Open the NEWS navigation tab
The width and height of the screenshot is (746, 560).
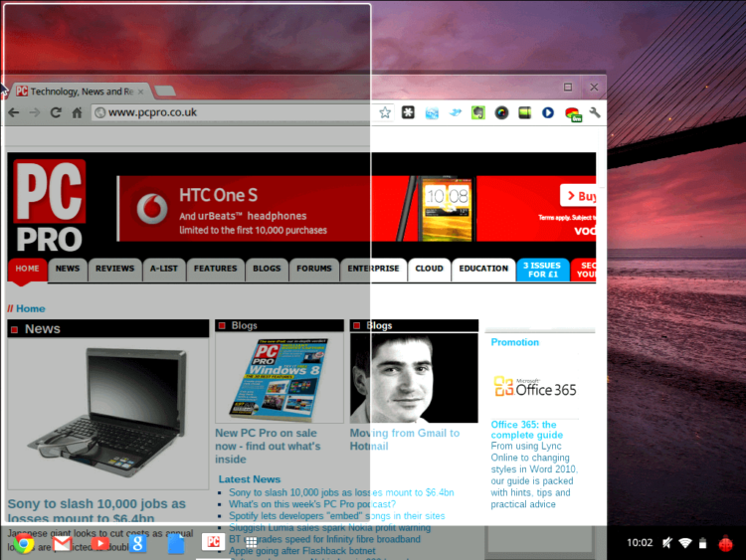68,269
